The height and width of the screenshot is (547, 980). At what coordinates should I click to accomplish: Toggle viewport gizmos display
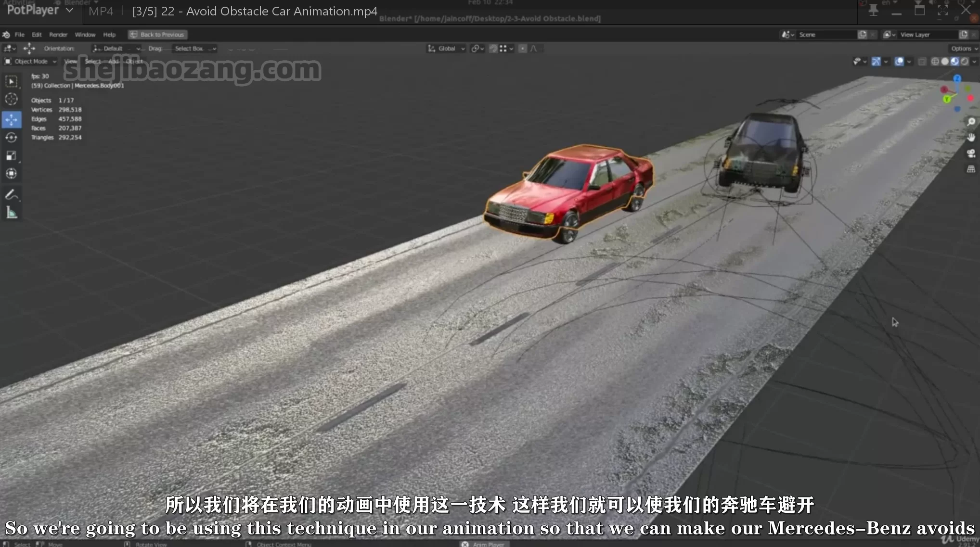point(876,62)
